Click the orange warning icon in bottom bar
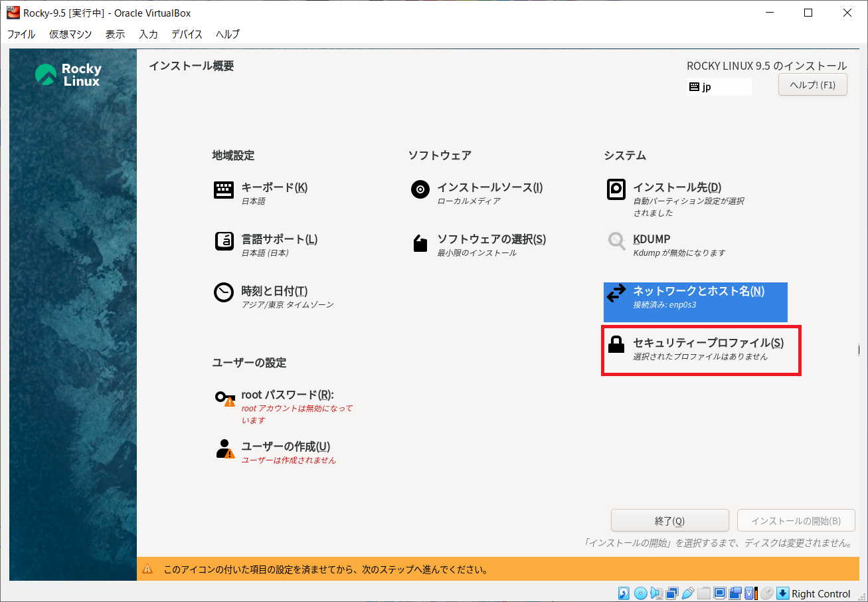 [148, 569]
